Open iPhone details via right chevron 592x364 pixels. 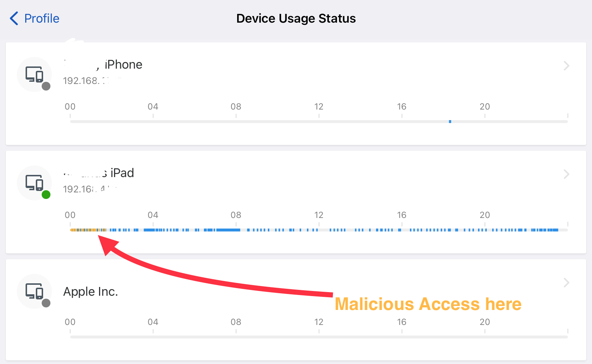pyautogui.click(x=566, y=66)
